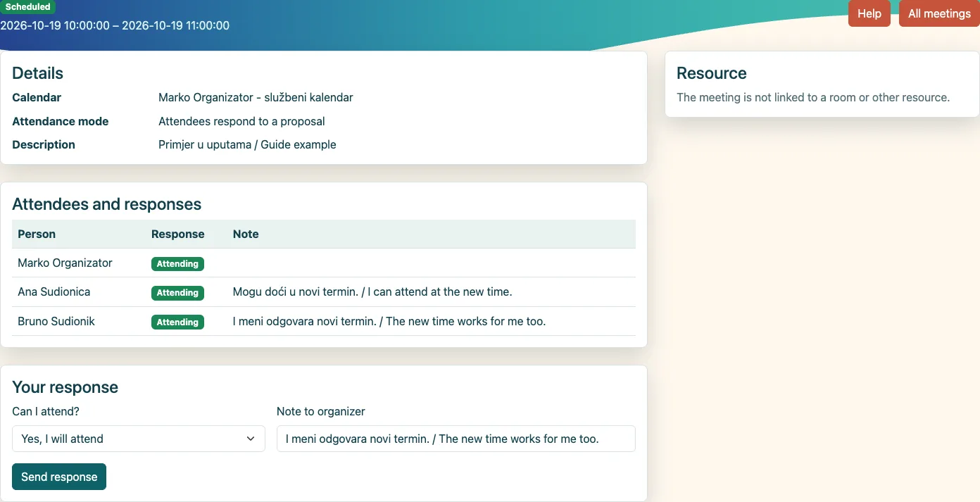Click the Resource heading
This screenshot has width=980, height=502.
coord(712,73)
